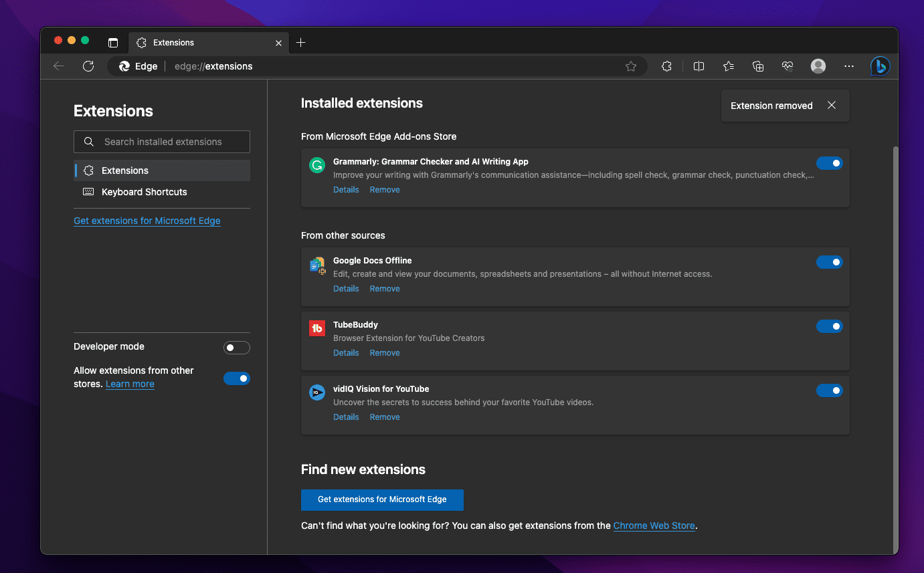This screenshot has height=573, width=924.
Task: Enable Developer mode toggle
Action: click(236, 347)
